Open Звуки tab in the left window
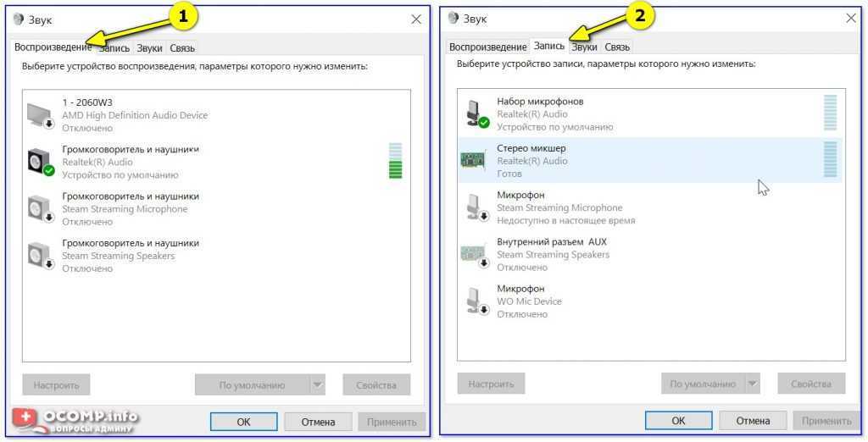 (x=149, y=48)
